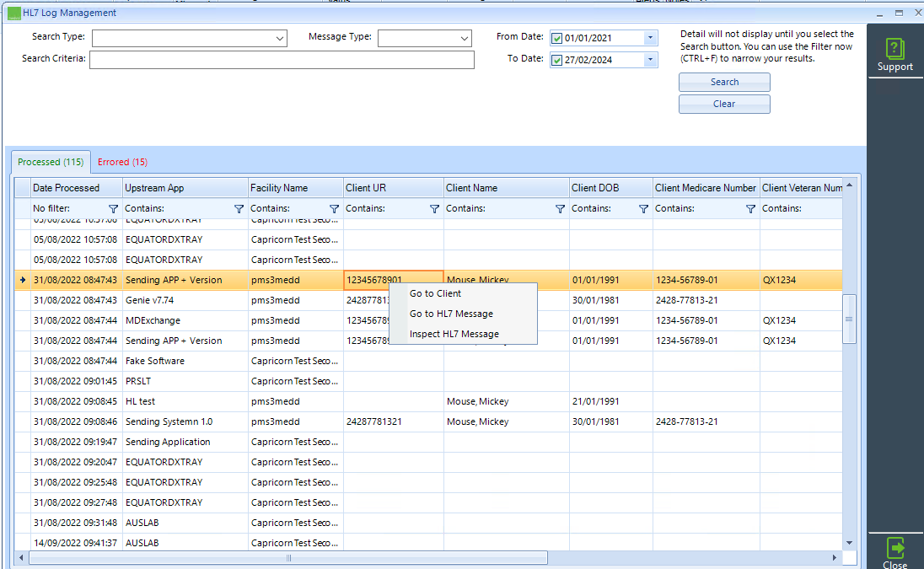Click the Clear button

click(x=723, y=103)
